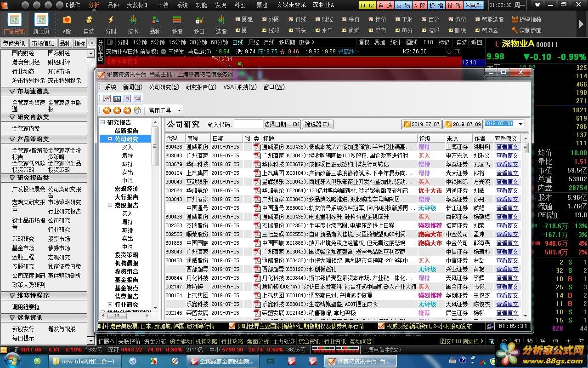The height and width of the screenshot is (368, 588).
Task: Toggle checkbox for 权威财经新闻资讯 ticker
Action: point(381,326)
